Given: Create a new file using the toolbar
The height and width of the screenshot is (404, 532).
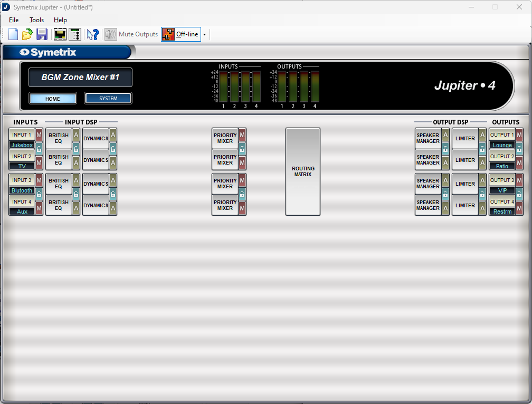Looking at the screenshot, I should (x=13, y=34).
